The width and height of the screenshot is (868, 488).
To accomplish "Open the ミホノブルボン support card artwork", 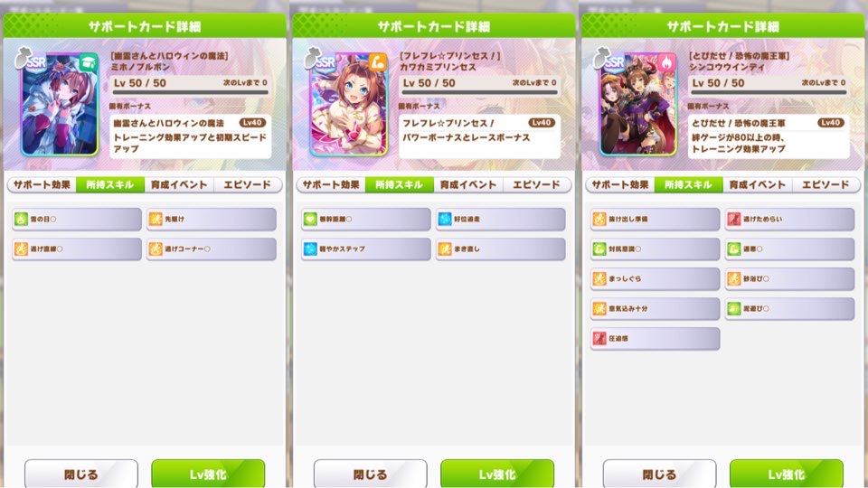I will click(60, 104).
